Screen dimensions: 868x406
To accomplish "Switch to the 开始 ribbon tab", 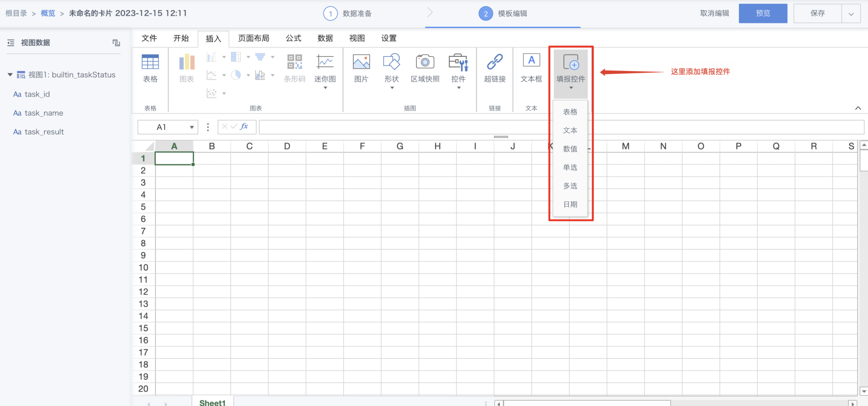I will (181, 38).
